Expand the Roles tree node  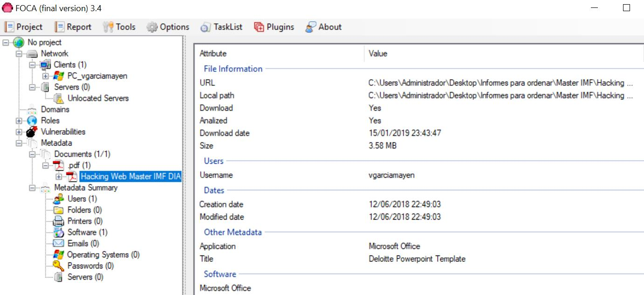19,121
